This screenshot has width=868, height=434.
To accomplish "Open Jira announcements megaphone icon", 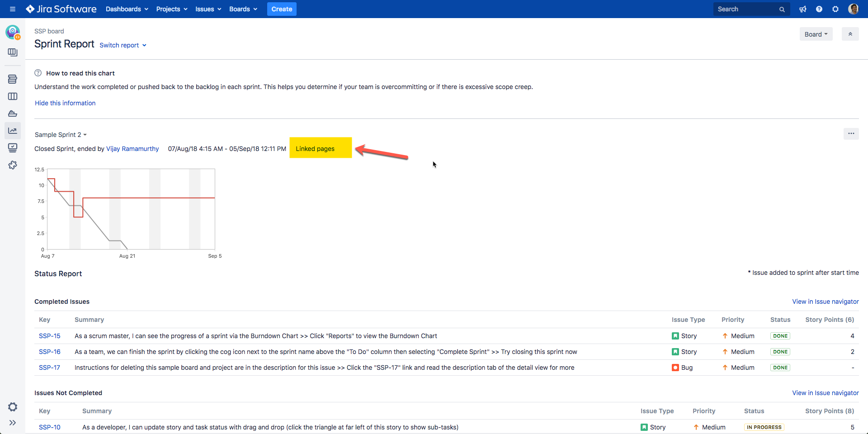I will click(x=803, y=9).
